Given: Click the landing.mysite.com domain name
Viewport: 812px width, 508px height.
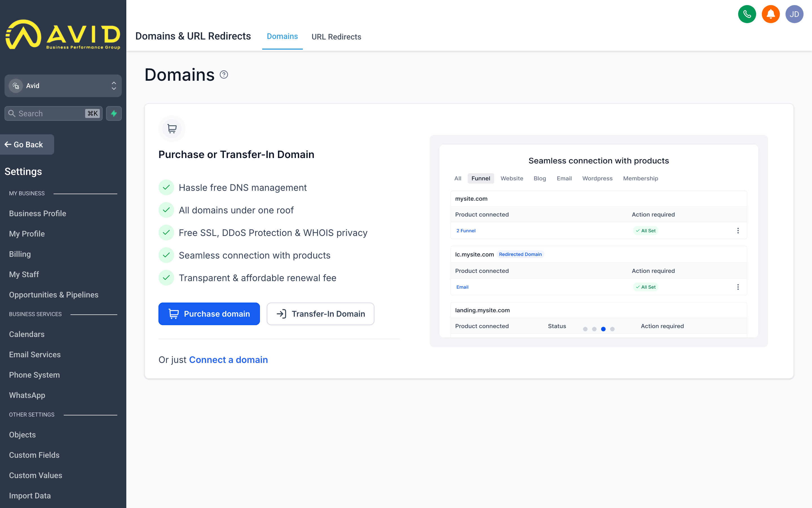Looking at the screenshot, I should [x=482, y=310].
